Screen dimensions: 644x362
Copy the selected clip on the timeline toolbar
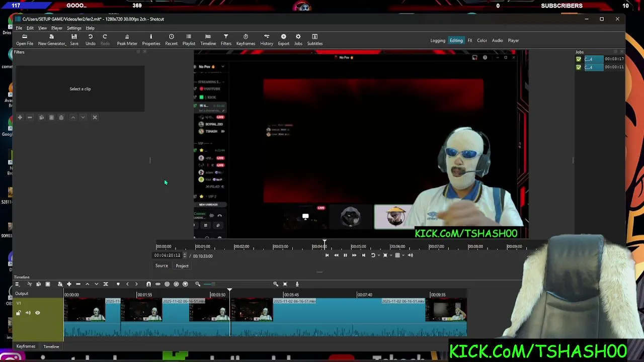coord(38,284)
